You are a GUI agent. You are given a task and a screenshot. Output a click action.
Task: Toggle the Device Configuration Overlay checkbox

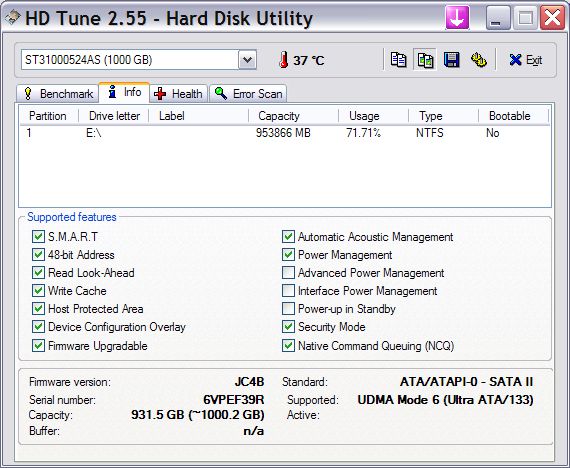pos(38,327)
